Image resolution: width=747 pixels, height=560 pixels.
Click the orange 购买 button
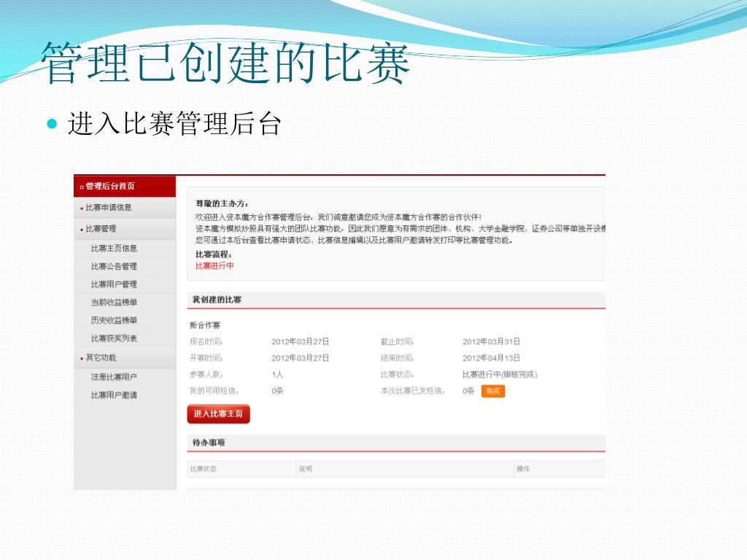pyautogui.click(x=493, y=392)
